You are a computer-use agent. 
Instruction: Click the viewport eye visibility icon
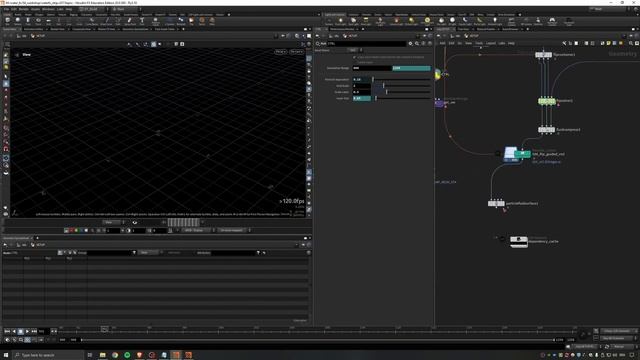[135, 222]
